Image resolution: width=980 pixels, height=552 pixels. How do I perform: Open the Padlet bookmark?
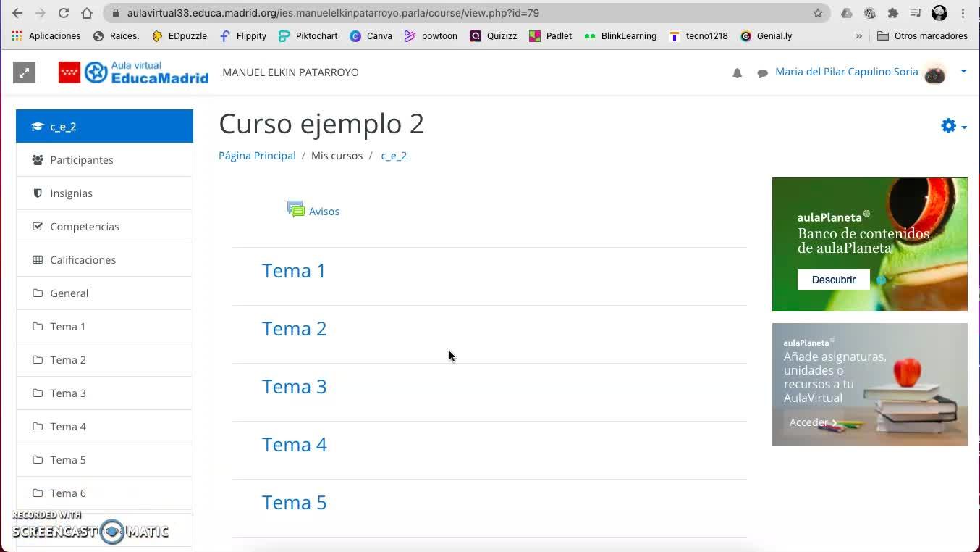(x=551, y=36)
